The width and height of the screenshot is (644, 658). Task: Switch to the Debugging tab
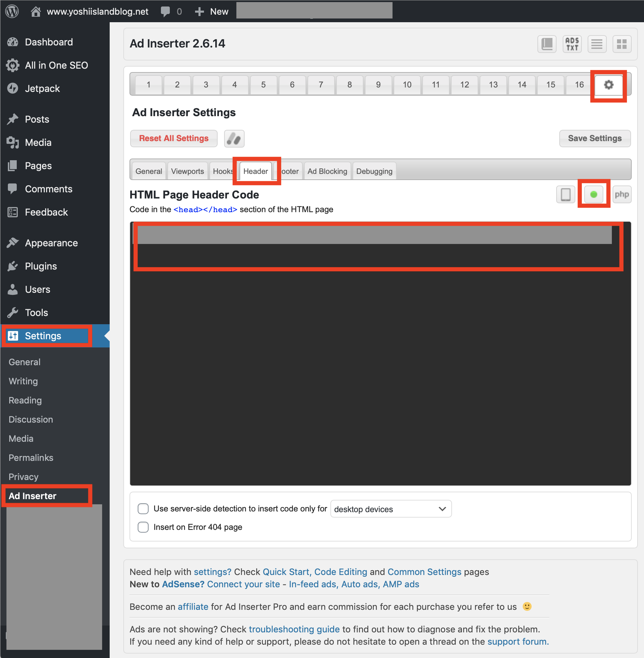tap(374, 171)
